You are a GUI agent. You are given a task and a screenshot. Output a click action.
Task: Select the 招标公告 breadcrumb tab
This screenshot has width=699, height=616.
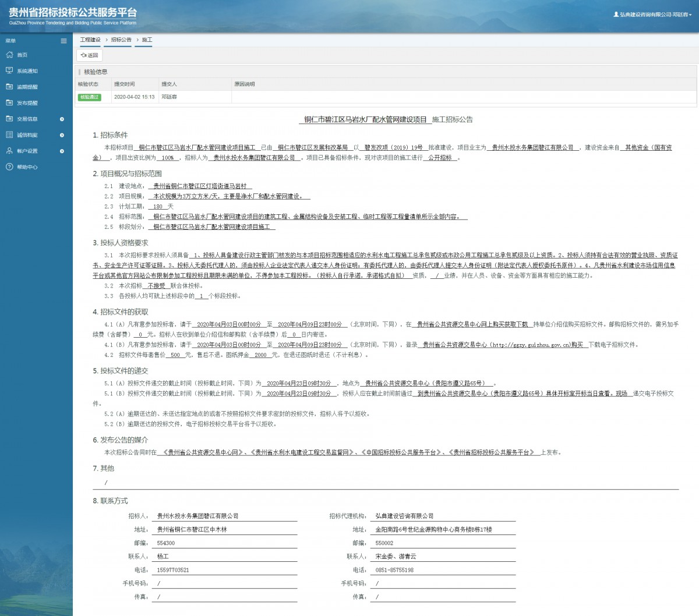tap(121, 40)
